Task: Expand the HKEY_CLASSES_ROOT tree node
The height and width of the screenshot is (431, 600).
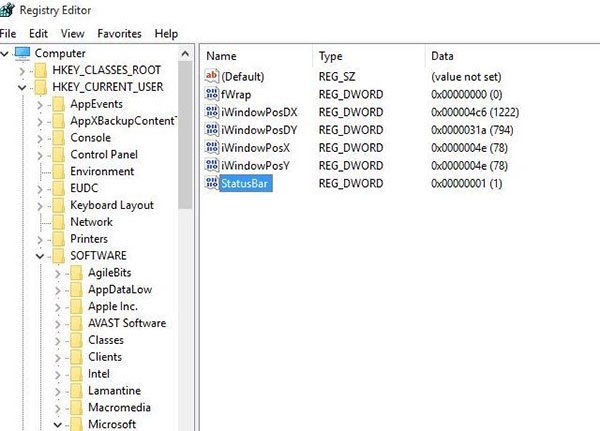Action: coord(22,70)
